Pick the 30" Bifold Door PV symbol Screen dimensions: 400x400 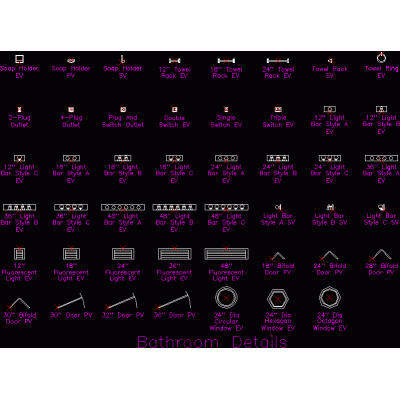pos(18,304)
